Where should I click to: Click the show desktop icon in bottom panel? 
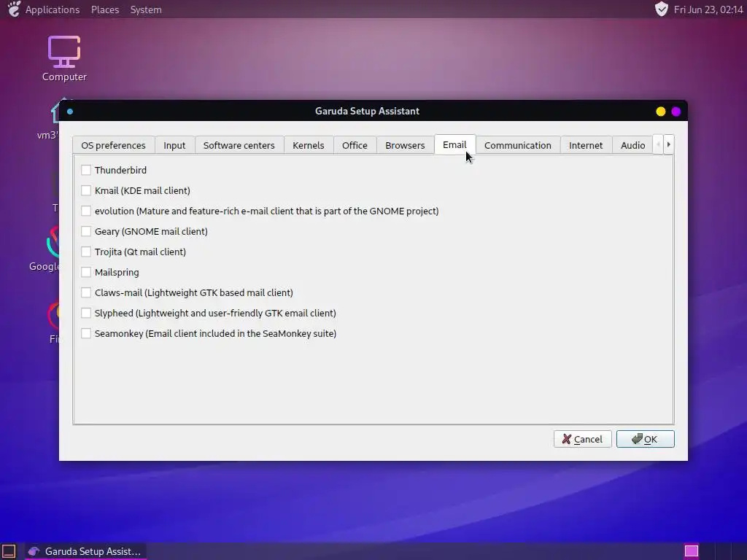pos(9,551)
